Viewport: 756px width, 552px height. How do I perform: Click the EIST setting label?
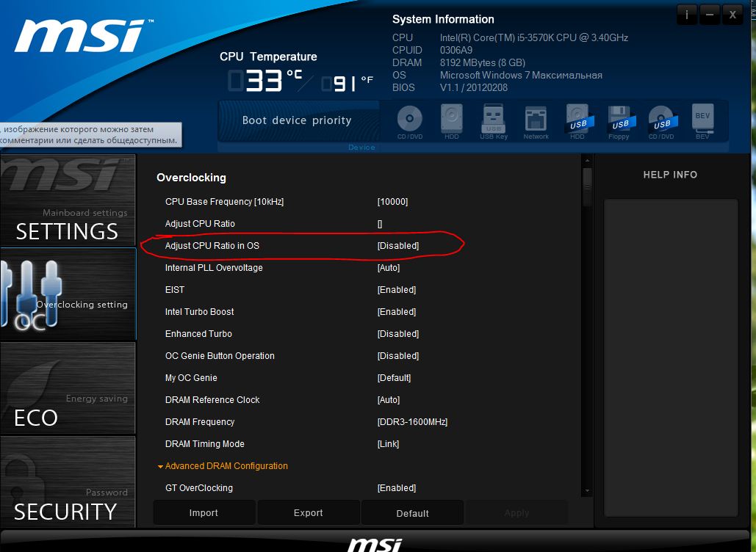pos(175,290)
